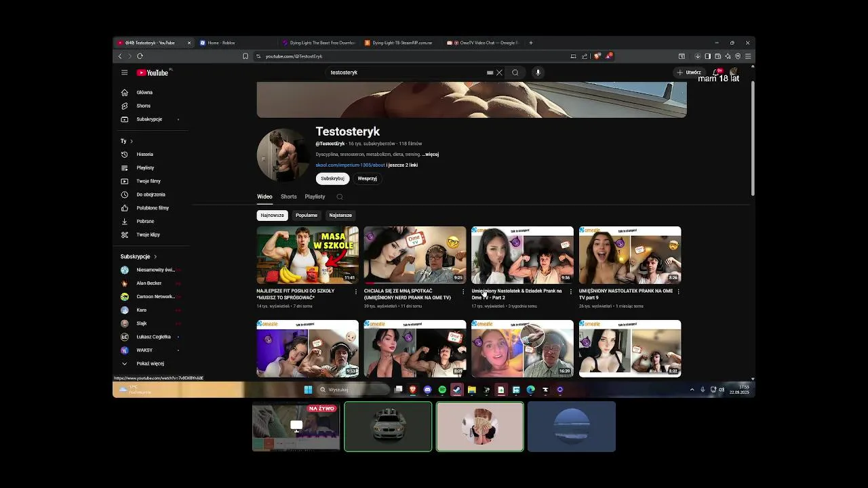Screen dimensions: 868x488
Task: Click the bookmark icon beside address bar
Action: coord(245,56)
